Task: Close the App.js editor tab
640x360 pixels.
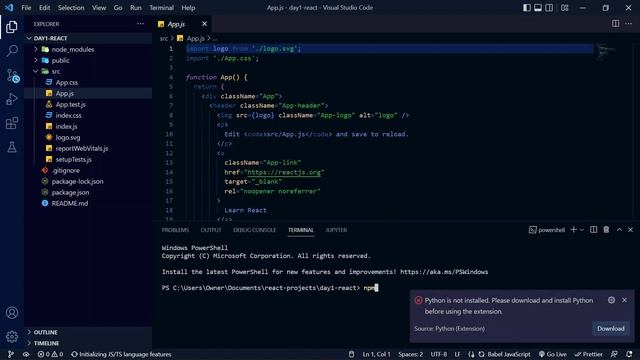Action: point(204,24)
